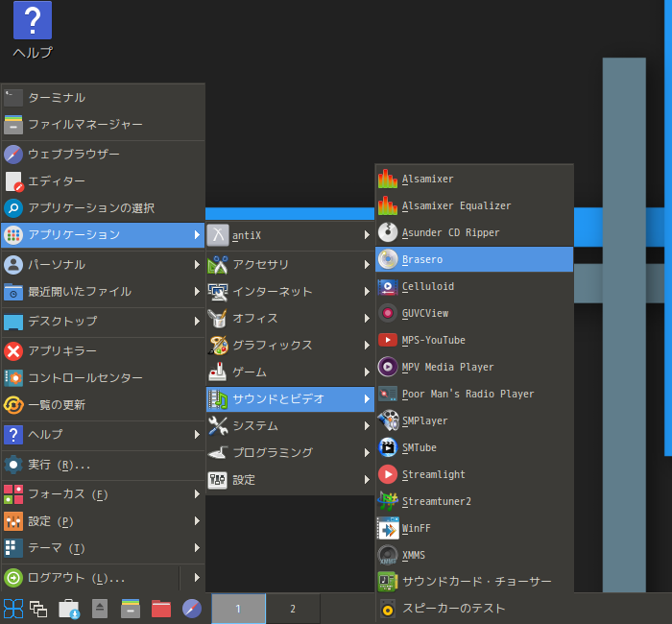672x624 pixels.
Task: Select the サウンドとビデオ category
Action: click(x=290, y=399)
